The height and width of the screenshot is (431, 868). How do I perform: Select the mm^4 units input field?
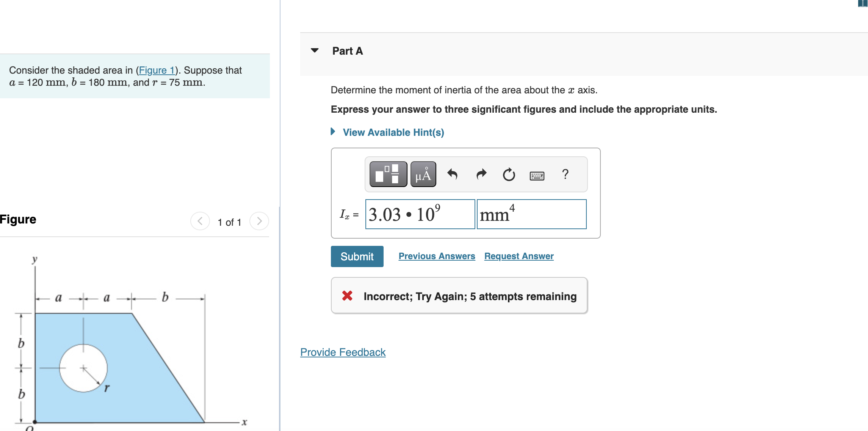point(531,214)
